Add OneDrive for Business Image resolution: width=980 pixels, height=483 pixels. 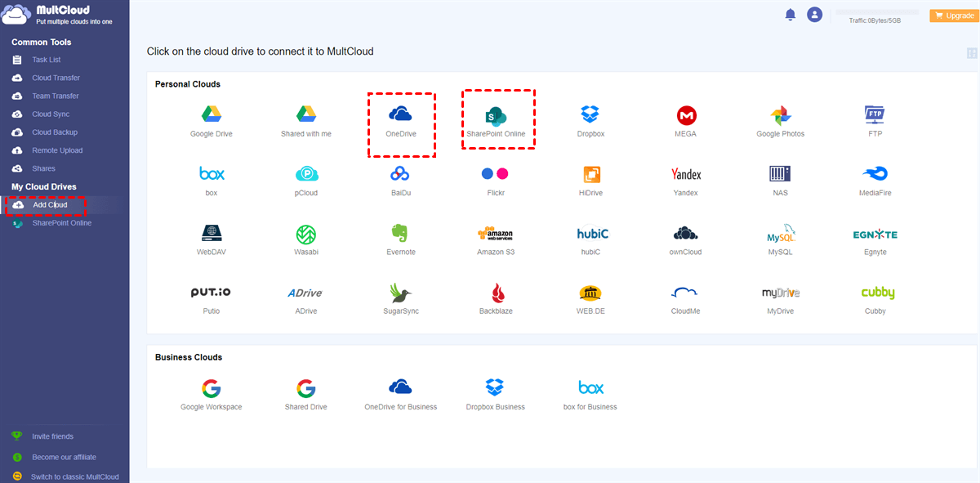(x=400, y=395)
